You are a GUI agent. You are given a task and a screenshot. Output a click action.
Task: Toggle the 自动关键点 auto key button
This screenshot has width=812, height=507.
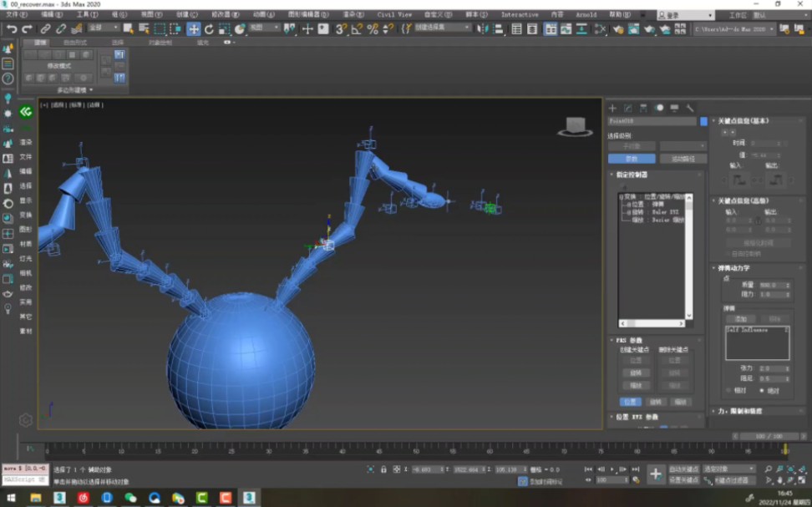click(683, 469)
